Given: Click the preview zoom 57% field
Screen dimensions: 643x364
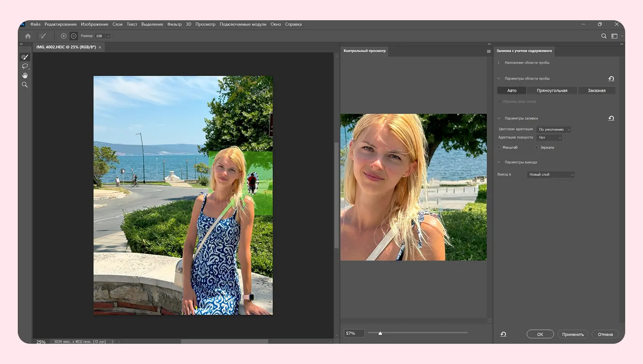Looking at the screenshot, I should pyautogui.click(x=354, y=333).
